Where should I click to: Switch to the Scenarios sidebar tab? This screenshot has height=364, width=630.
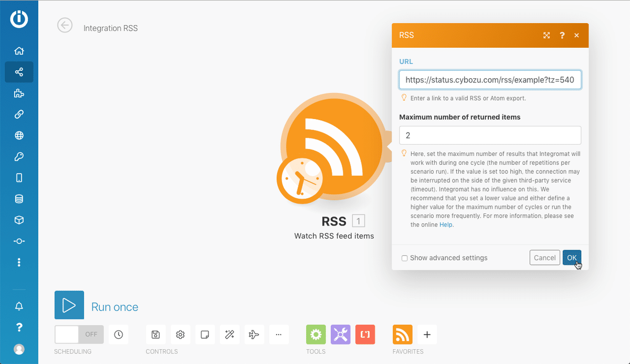[19, 72]
